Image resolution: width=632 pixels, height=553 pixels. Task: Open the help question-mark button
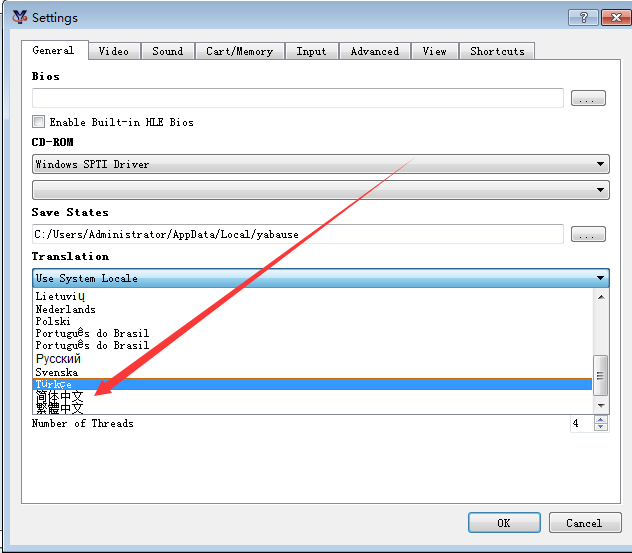(x=583, y=17)
